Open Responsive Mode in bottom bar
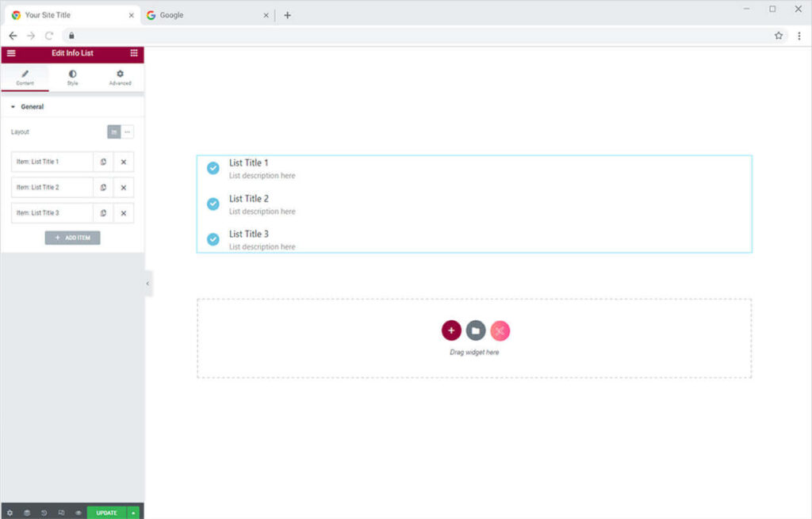Image resolution: width=812 pixels, height=519 pixels. (61, 513)
